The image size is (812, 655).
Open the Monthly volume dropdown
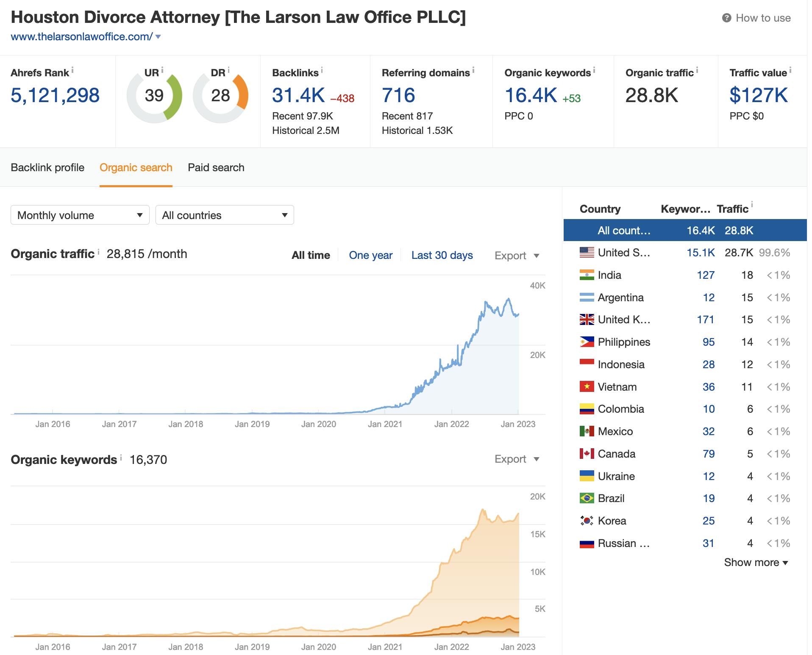coord(80,215)
